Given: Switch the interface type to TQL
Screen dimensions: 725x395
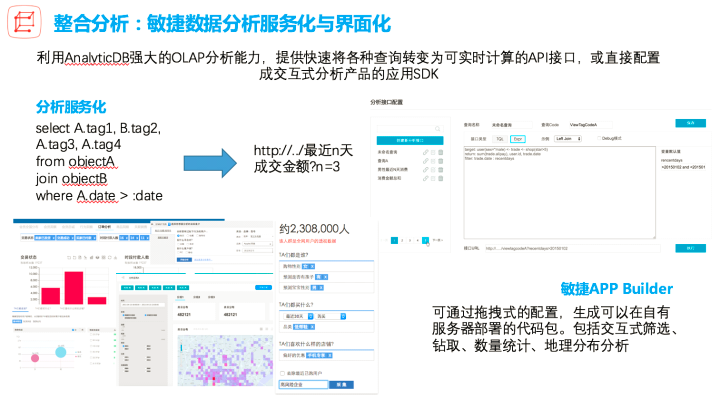Looking at the screenshot, I should click(500, 139).
